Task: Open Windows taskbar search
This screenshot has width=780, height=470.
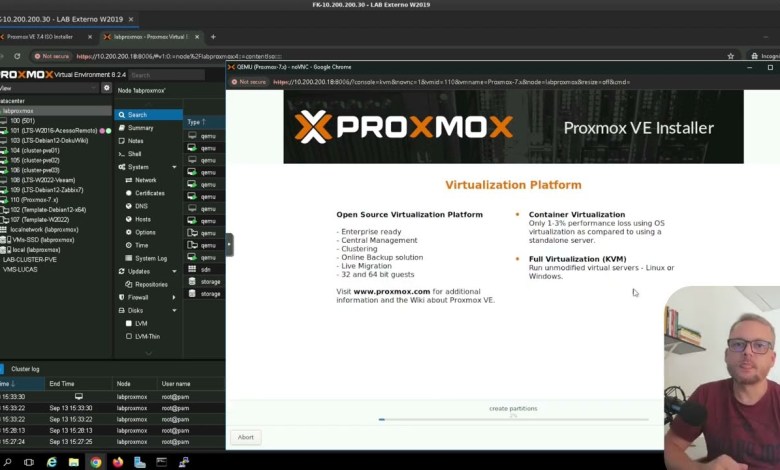Action: 8,462
